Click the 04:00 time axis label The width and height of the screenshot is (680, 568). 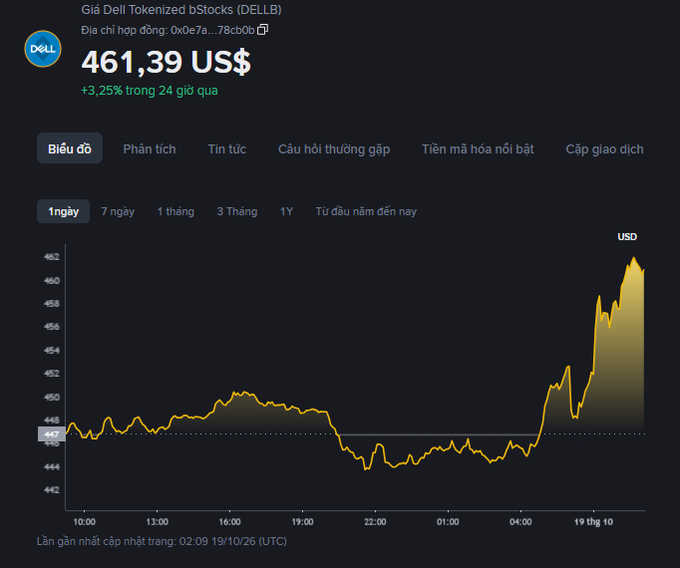coord(520,522)
